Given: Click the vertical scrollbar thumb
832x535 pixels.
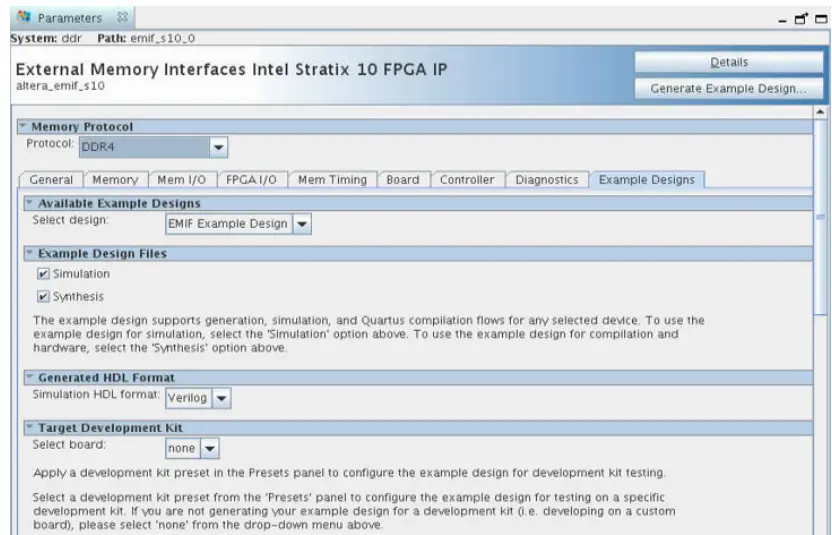Looking at the screenshot, I should point(820,218).
